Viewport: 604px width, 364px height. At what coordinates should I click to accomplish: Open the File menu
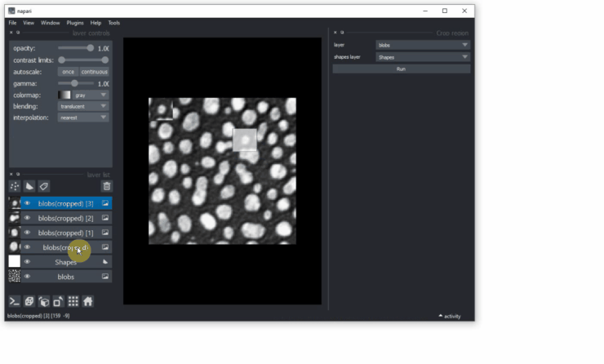13,23
